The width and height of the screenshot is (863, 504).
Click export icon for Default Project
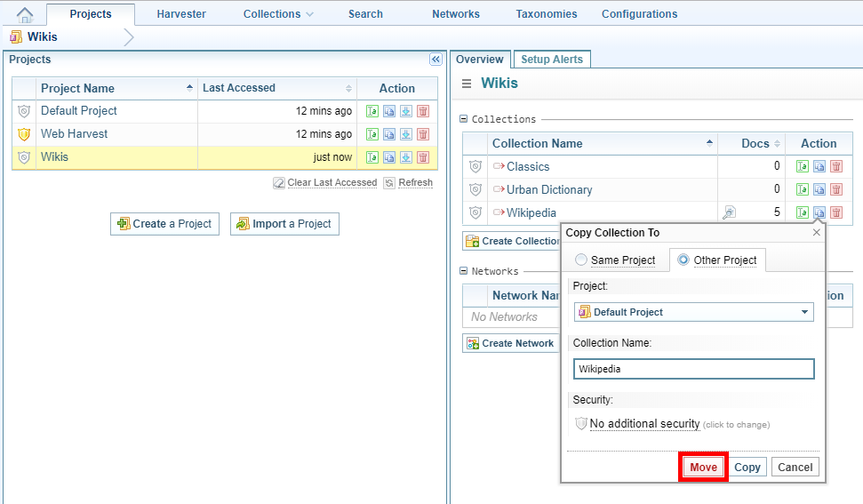click(x=406, y=111)
